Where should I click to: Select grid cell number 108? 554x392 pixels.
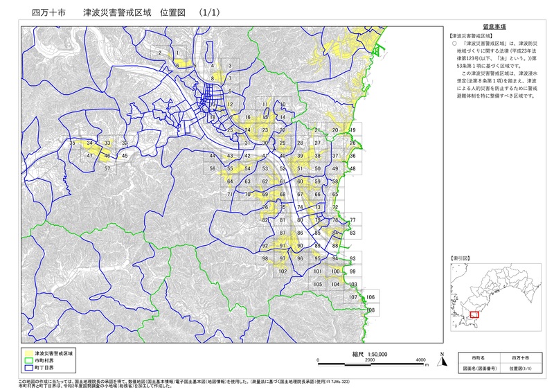tap(371, 310)
